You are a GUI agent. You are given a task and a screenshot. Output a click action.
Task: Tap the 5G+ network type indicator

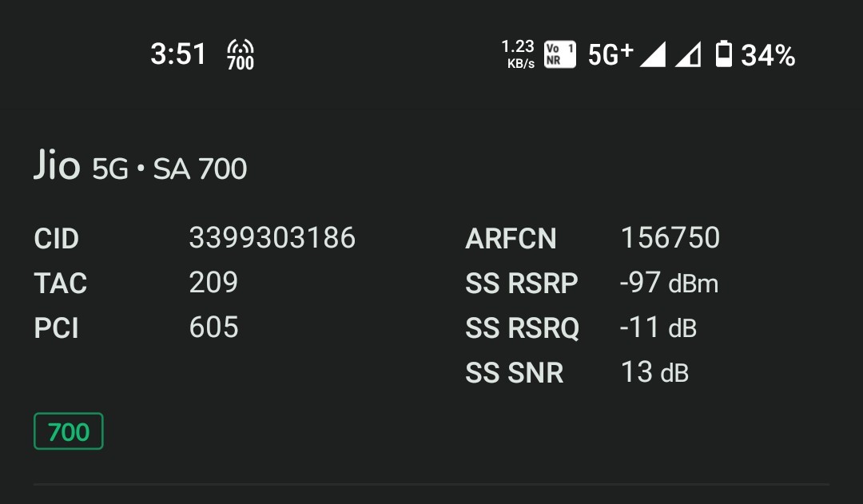[x=610, y=54]
